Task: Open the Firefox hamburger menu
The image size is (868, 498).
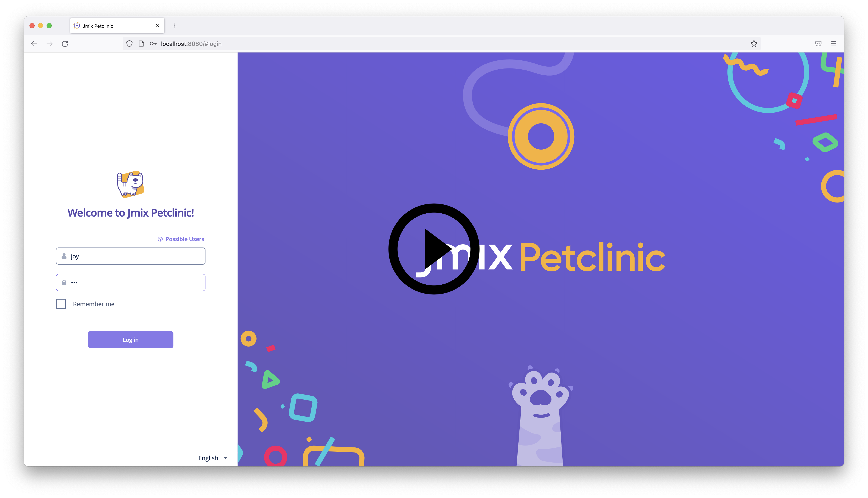Action: 834,44
